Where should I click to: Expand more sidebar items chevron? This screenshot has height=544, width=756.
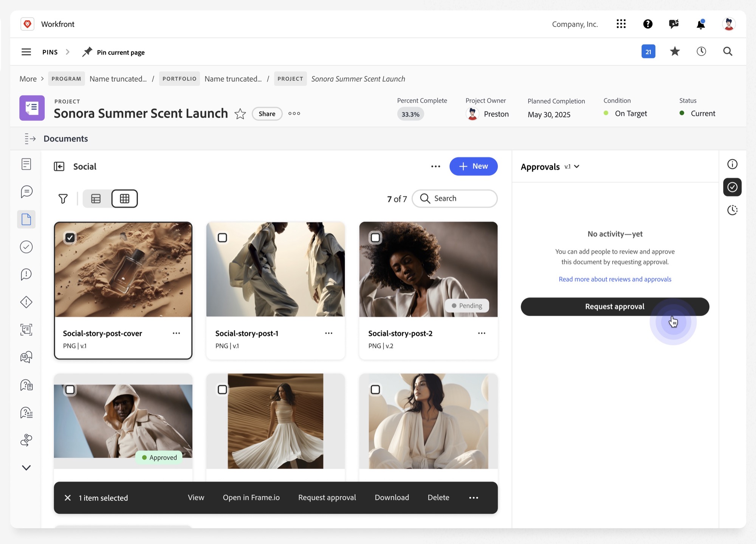coord(26,468)
